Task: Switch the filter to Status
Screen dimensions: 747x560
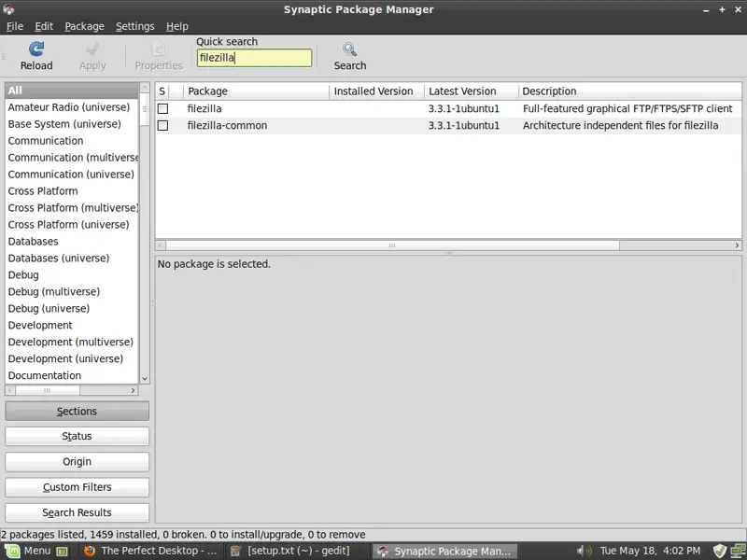Action: tap(77, 436)
